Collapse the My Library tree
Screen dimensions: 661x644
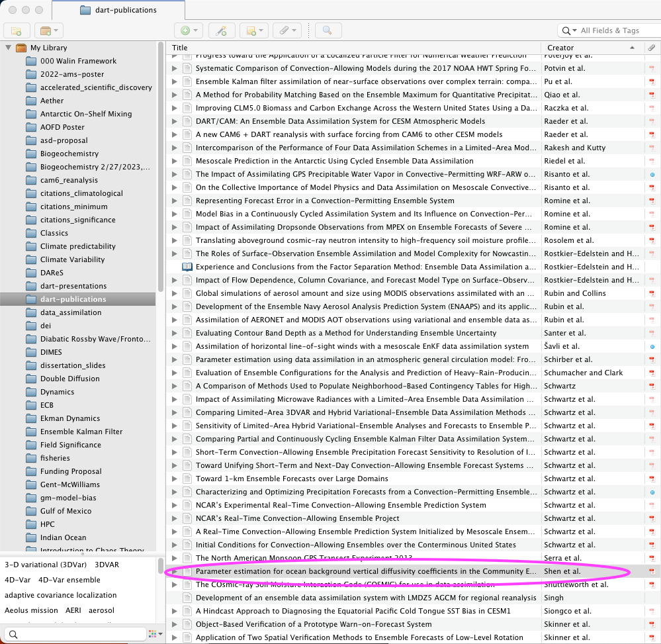[x=9, y=48]
